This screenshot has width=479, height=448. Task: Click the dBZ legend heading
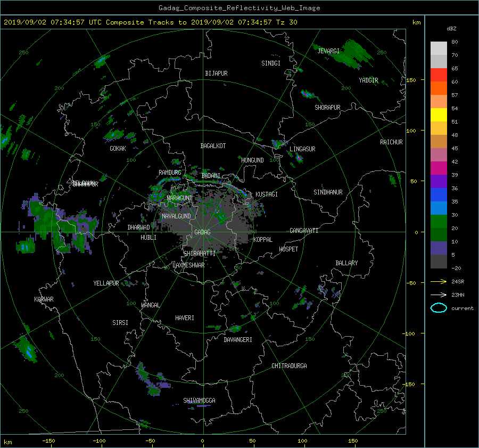(451, 29)
